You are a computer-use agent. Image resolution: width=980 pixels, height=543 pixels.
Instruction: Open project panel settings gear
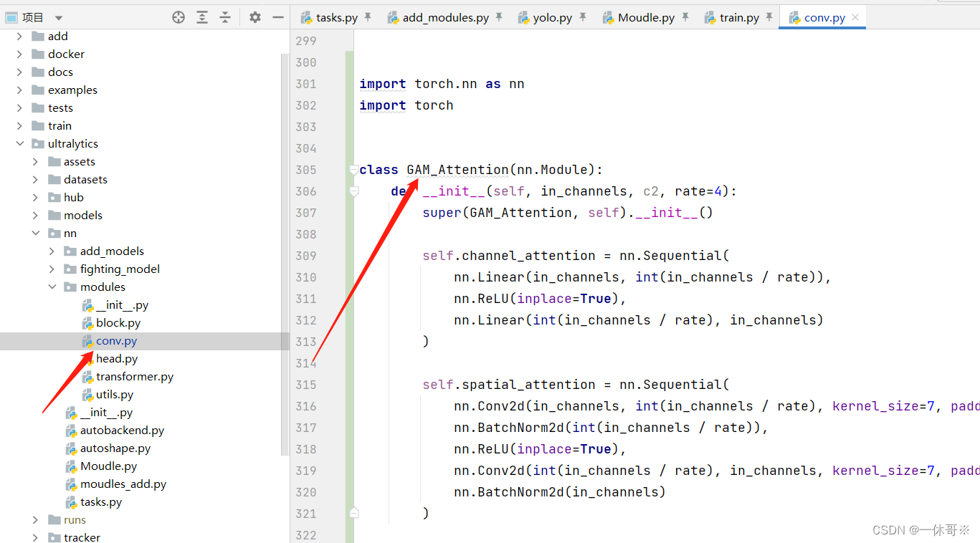point(255,17)
